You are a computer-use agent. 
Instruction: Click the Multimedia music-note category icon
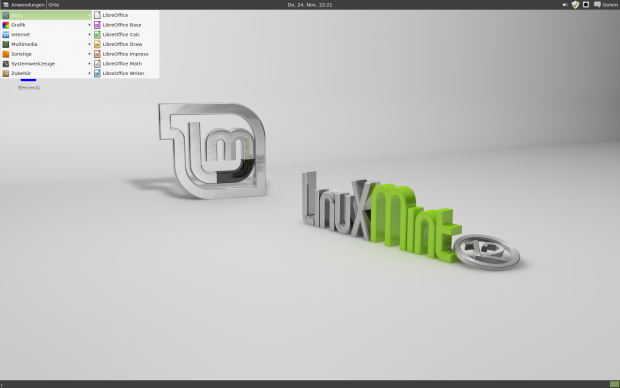[6, 44]
